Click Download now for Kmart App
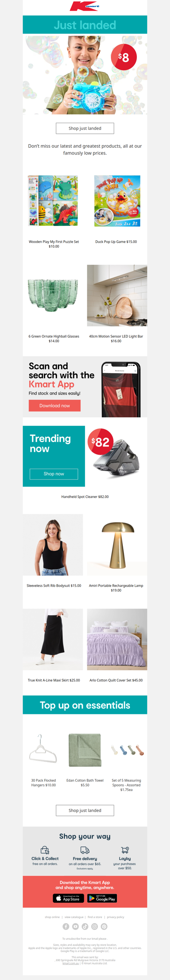Viewport: 170px width, 980px height. tap(54, 406)
